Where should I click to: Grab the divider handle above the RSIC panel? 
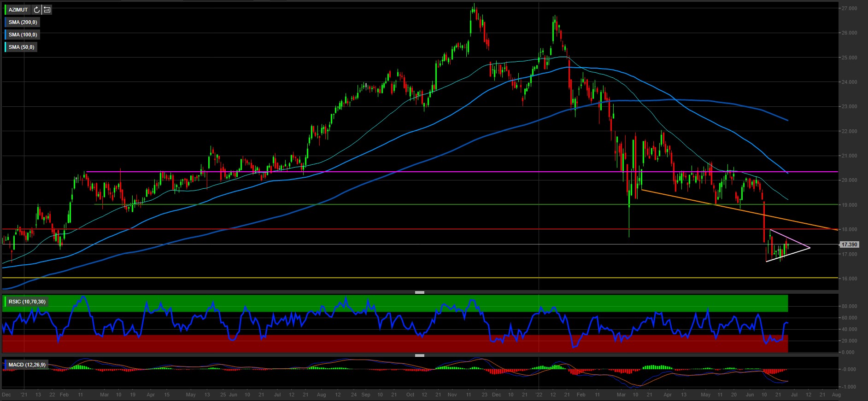tap(419, 292)
